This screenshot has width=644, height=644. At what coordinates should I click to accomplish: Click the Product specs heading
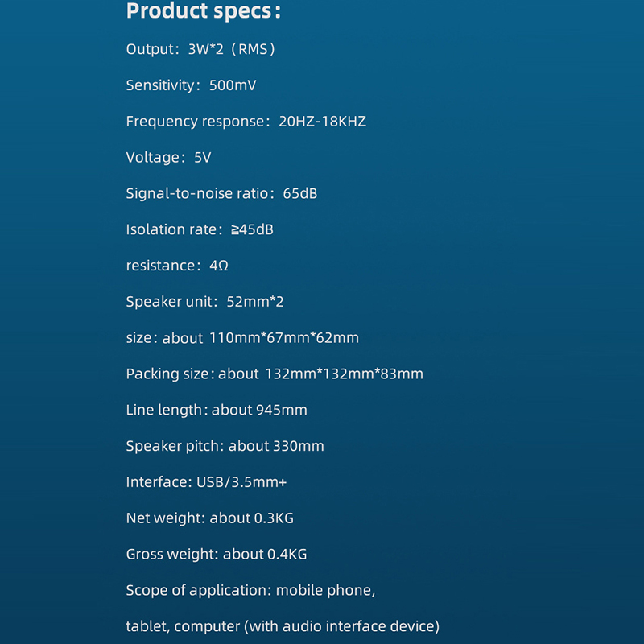coord(204,12)
